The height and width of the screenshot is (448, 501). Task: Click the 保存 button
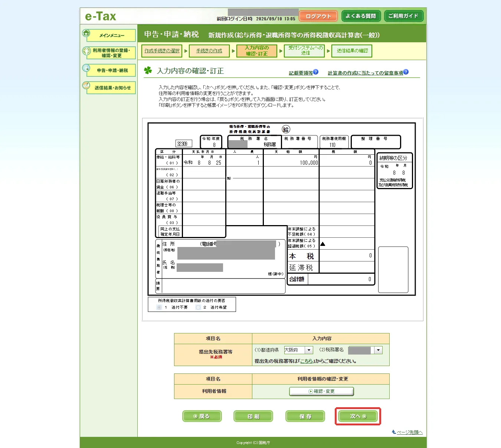point(305,416)
